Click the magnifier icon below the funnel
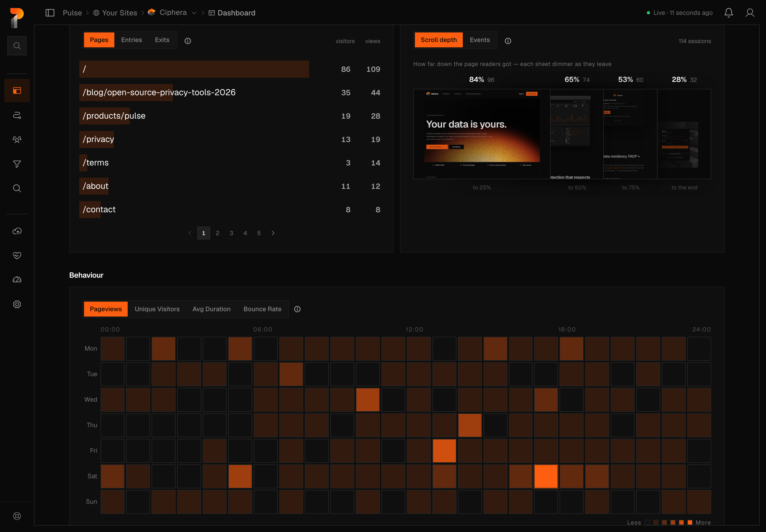766x532 pixels. click(x=17, y=188)
